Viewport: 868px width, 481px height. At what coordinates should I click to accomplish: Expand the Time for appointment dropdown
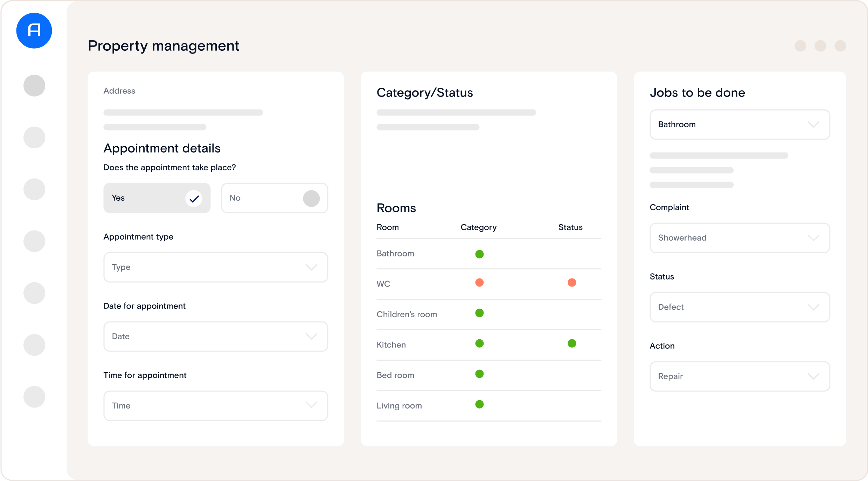(215, 406)
